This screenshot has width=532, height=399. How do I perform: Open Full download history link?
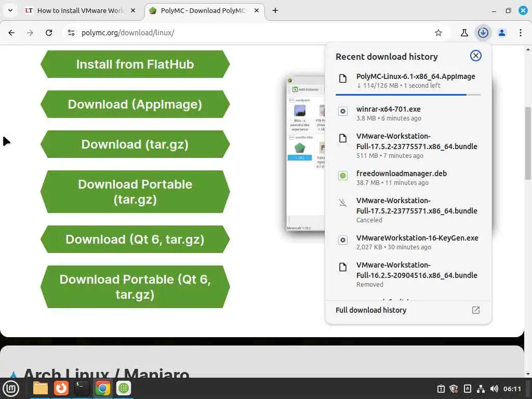[408, 310]
